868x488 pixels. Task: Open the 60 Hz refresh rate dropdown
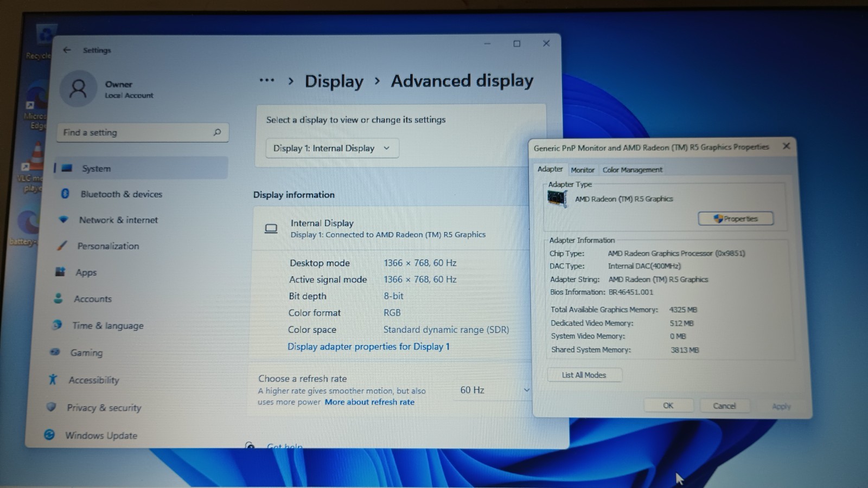493,390
